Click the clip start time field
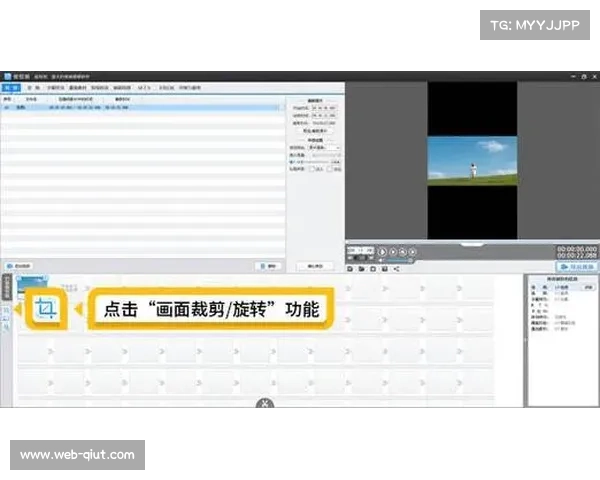This screenshot has height=480, width=600. click(x=324, y=108)
